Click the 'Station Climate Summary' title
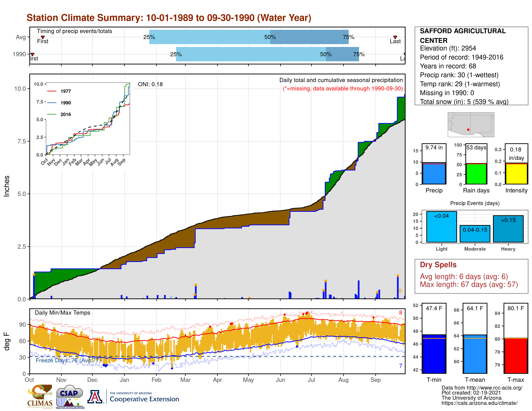Screen dimensions: 532x411 169,18
